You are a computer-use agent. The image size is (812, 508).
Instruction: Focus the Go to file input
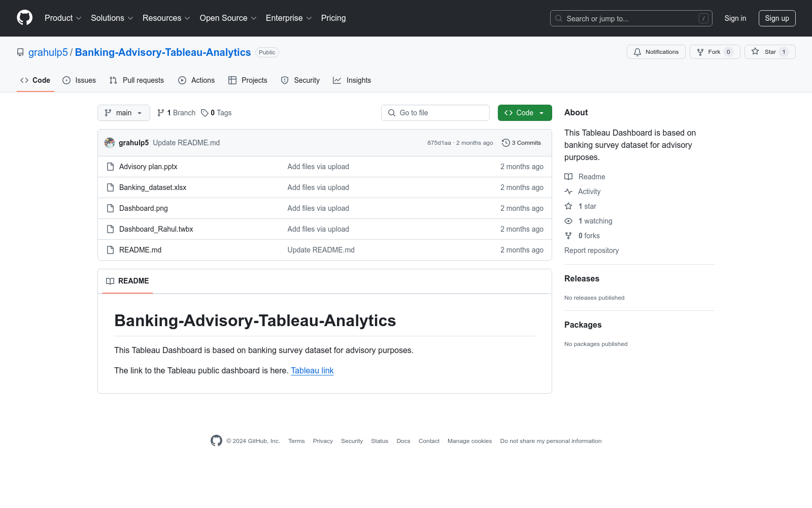click(x=435, y=113)
